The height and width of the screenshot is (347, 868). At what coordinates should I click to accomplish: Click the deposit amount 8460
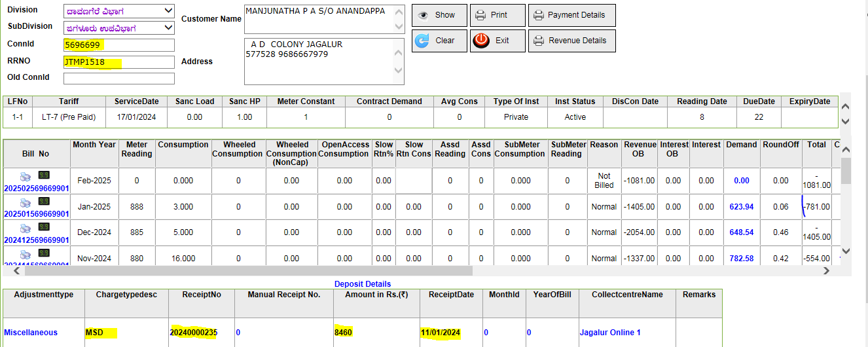point(343,333)
